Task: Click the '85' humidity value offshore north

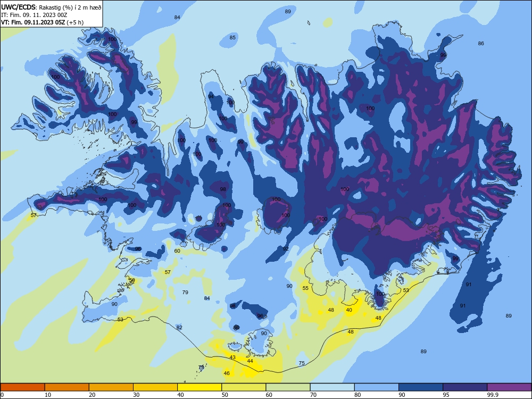Action: click(232, 38)
